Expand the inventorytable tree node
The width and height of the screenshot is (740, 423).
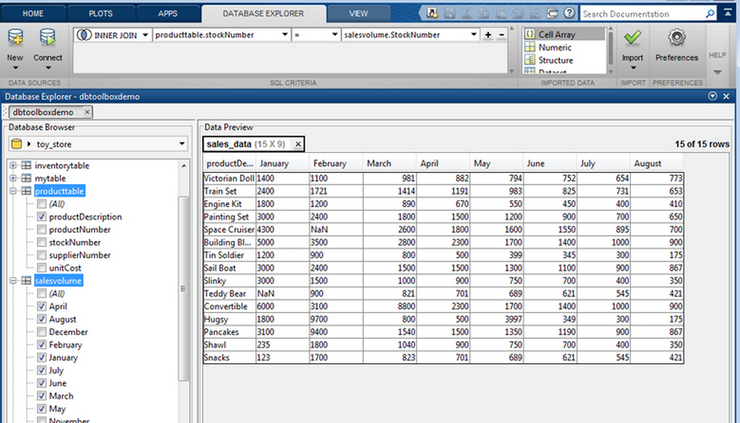13,165
